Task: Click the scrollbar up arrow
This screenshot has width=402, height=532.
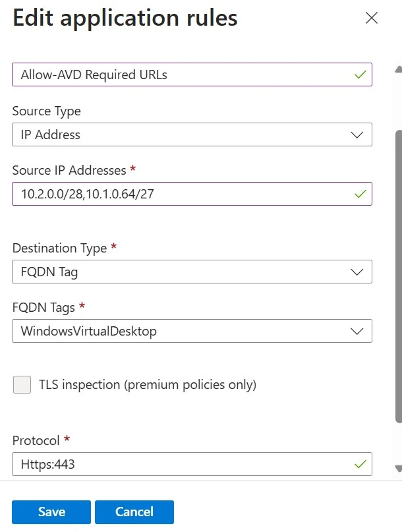Action: 397,69
